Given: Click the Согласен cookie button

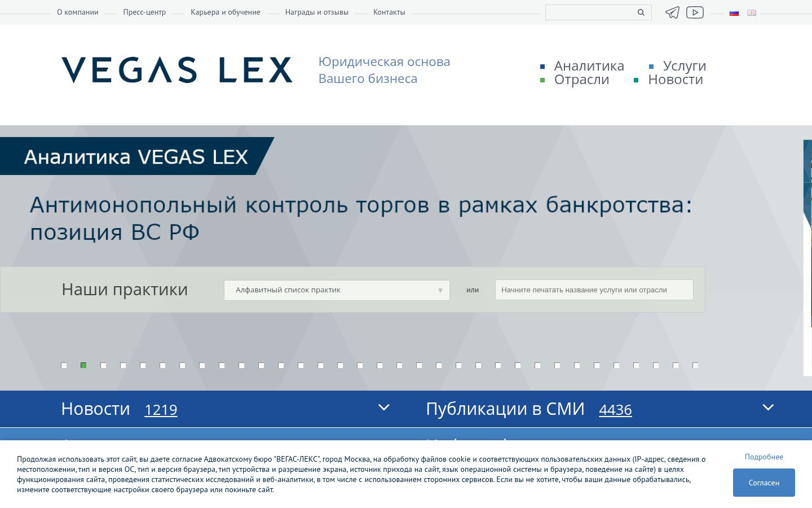Looking at the screenshot, I should click(x=764, y=483).
